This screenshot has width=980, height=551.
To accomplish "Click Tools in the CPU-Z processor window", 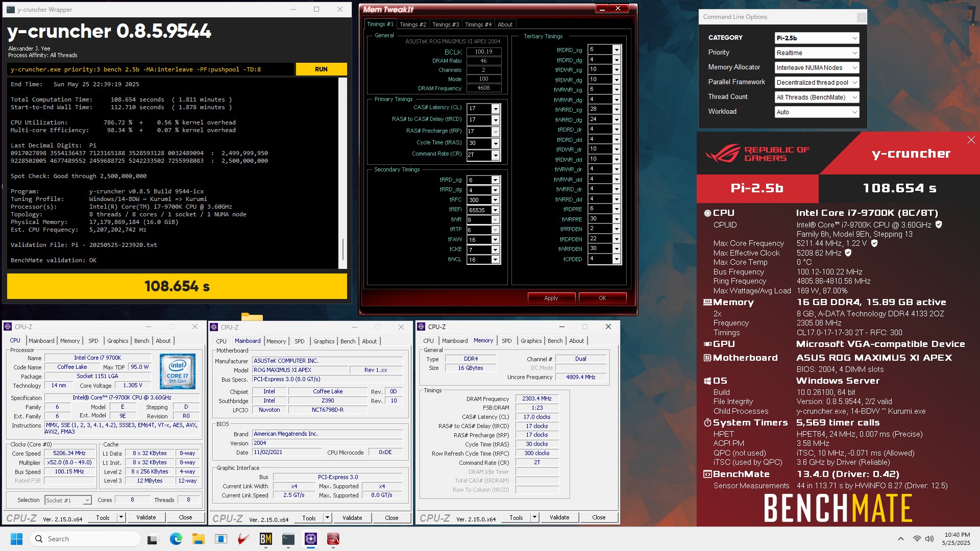I will 103,517.
